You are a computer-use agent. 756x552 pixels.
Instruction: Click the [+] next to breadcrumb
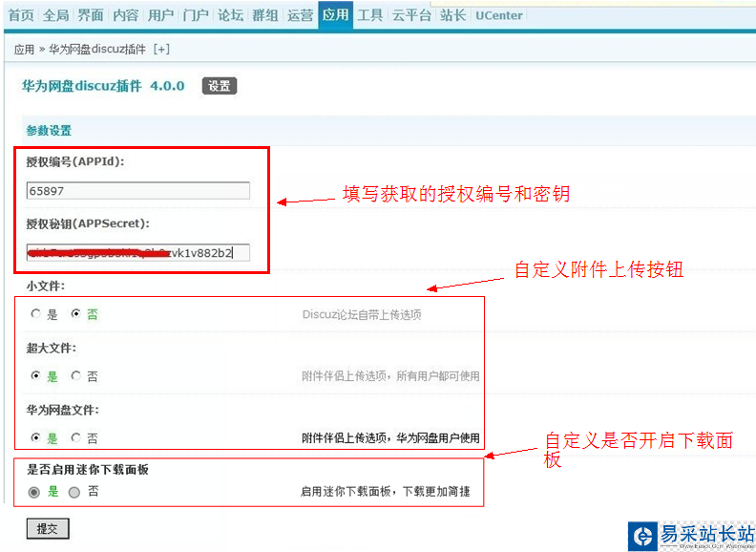(x=161, y=50)
